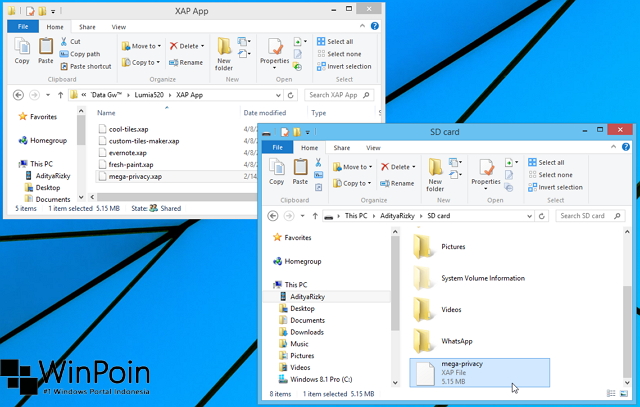Image resolution: width=640 pixels, height=407 pixels.
Task: Open View tab in SD card window
Action: (x=373, y=148)
